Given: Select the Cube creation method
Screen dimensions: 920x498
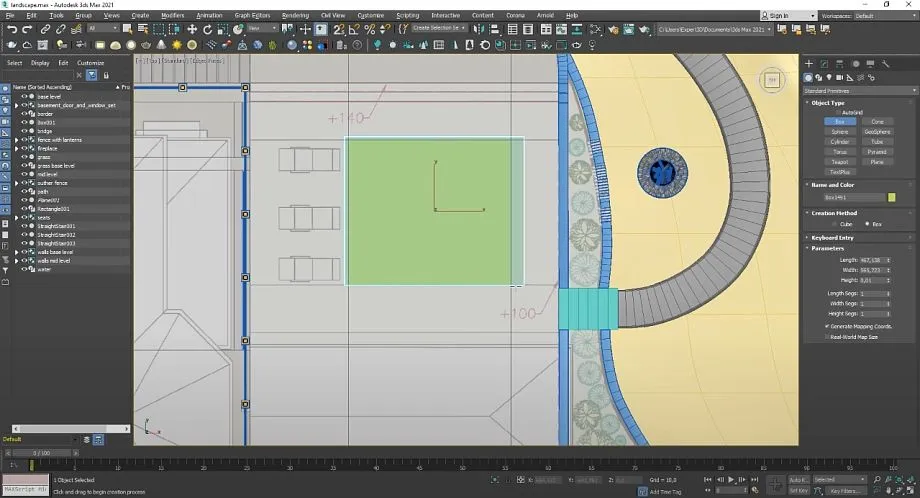Looking at the screenshot, I should coord(836,223).
